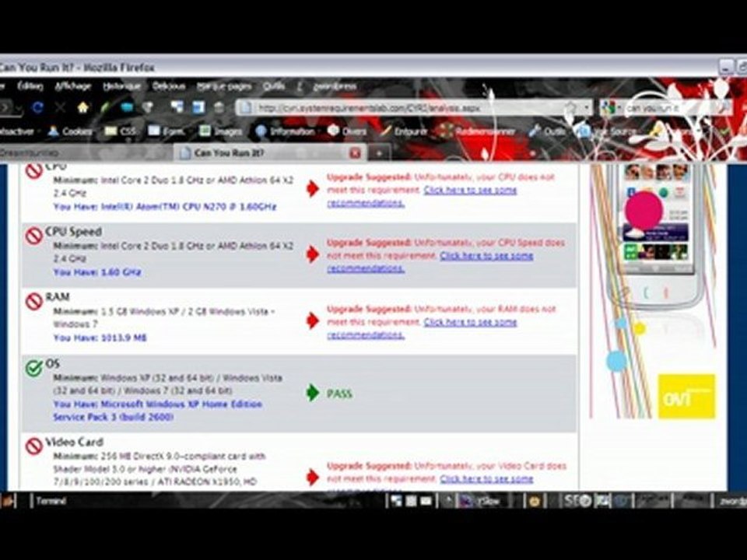Viewport: 747px width, 560px height.
Task: Click the blue Reload page icon
Action: tap(37, 107)
